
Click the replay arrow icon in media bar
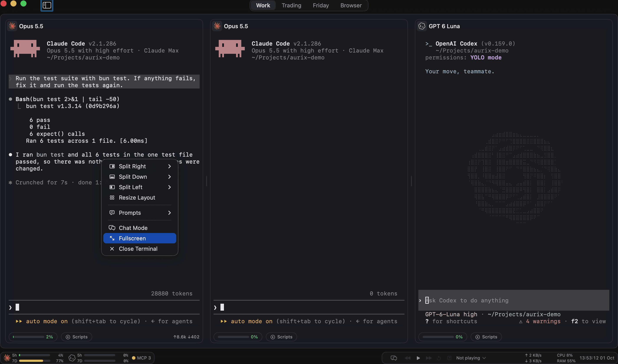[x=439, y=358]
